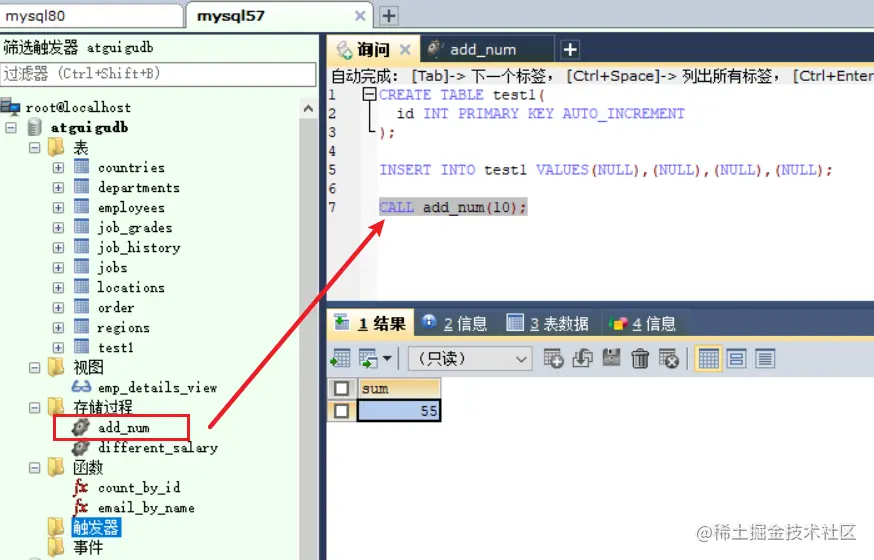The width and height of the screenshot is (874, 560).
Task: Open the 3 表数据 table data tab
Action: (547, 323)
